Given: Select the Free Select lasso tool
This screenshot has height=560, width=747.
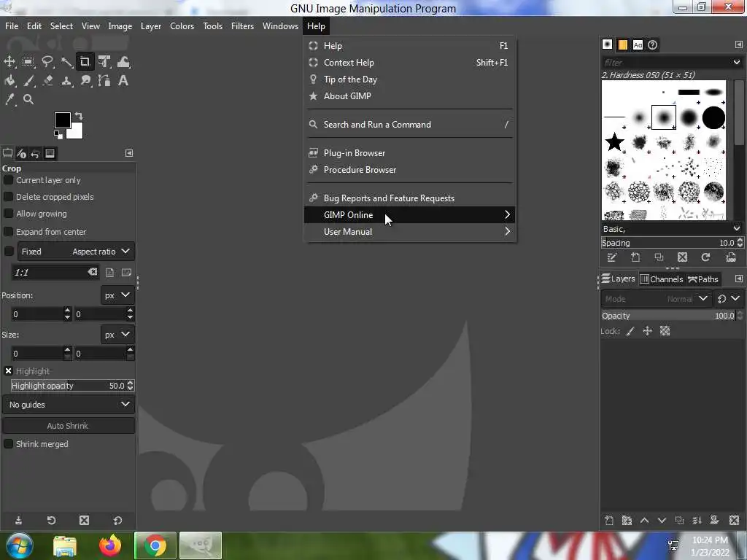Looking at the screenshot, I should [47, 62].
